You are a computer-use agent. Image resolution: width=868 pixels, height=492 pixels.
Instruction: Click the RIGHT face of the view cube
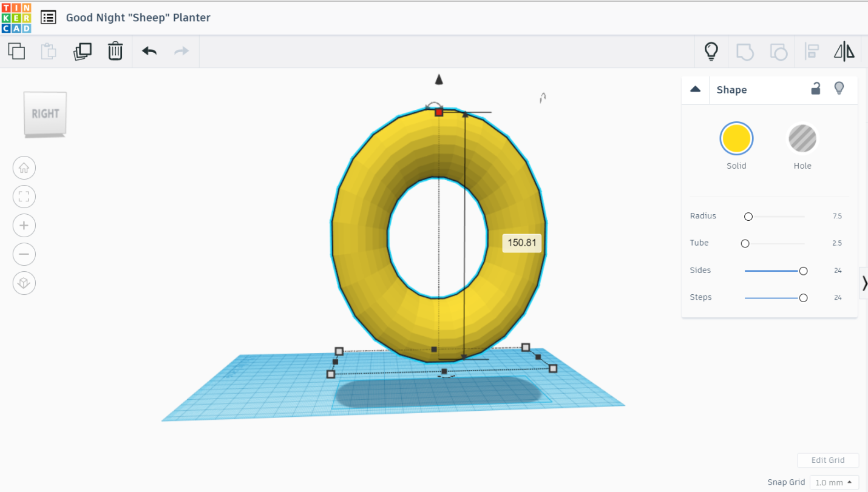46,114
